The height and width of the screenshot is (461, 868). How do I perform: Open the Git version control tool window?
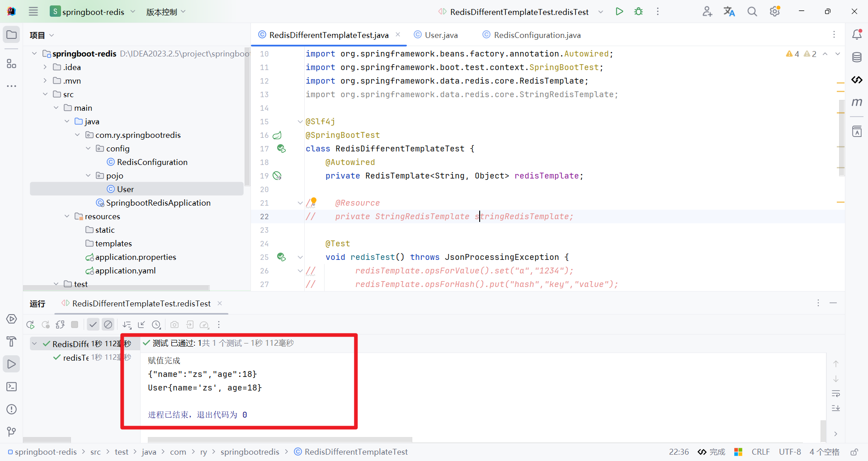click(12, 432)
